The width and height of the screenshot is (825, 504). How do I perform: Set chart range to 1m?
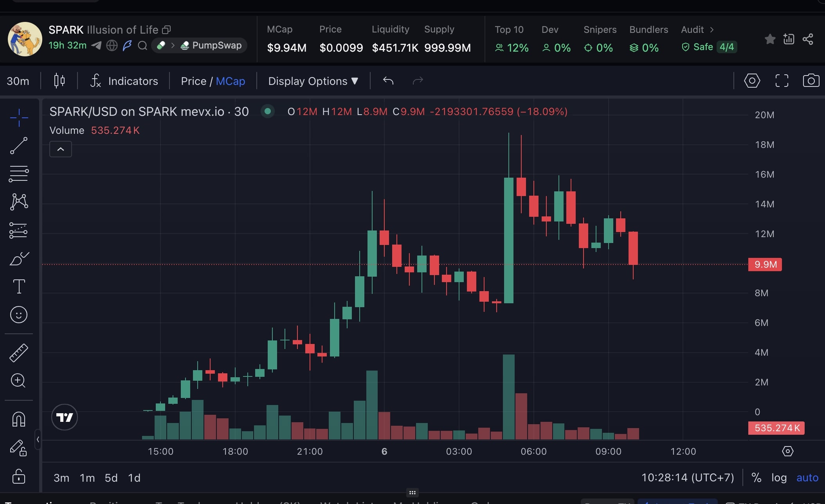(x=87, y=478)
